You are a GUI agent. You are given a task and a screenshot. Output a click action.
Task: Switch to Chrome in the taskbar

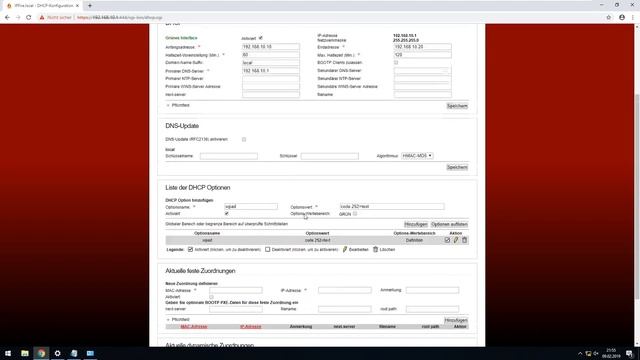41,353
